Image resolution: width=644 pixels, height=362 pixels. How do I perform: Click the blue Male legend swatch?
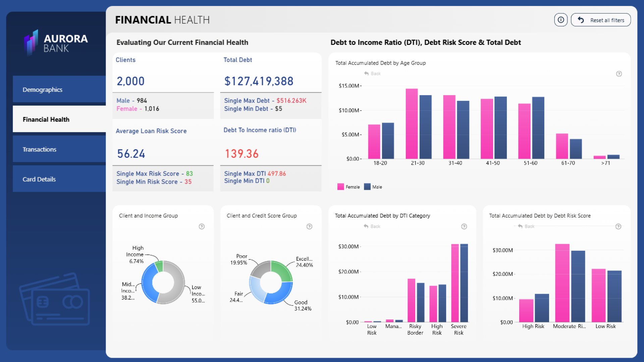coord(367,187)
